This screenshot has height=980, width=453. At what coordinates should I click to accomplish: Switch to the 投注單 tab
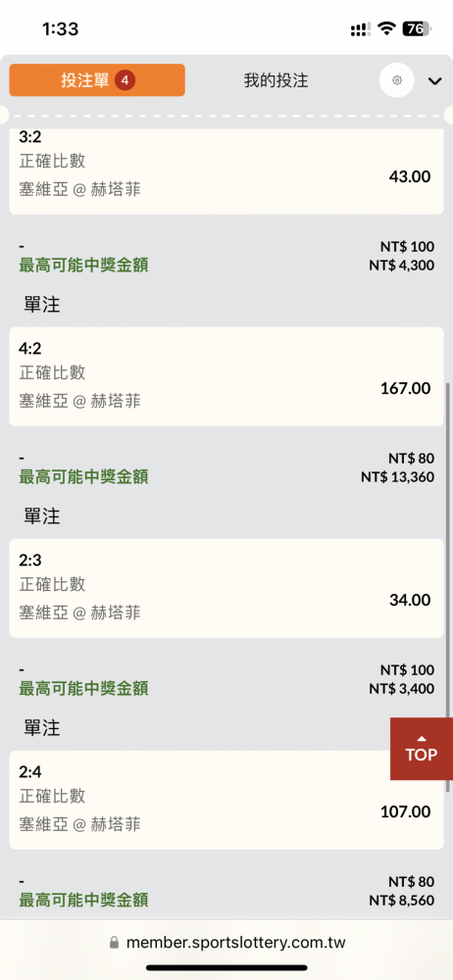click(x=97, y=80)
